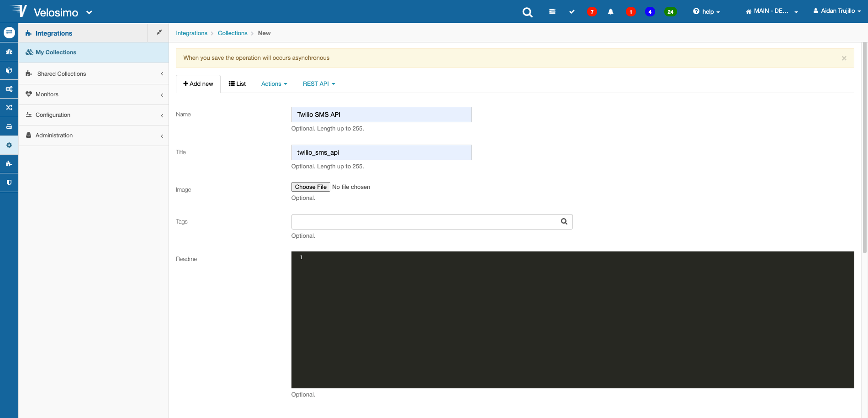Click the round exchange arrows sidebar icon

click(x=9, y=32)
